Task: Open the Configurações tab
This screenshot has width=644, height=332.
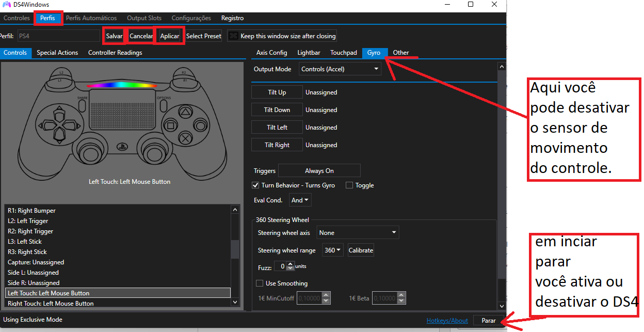Action: [191, 18]
